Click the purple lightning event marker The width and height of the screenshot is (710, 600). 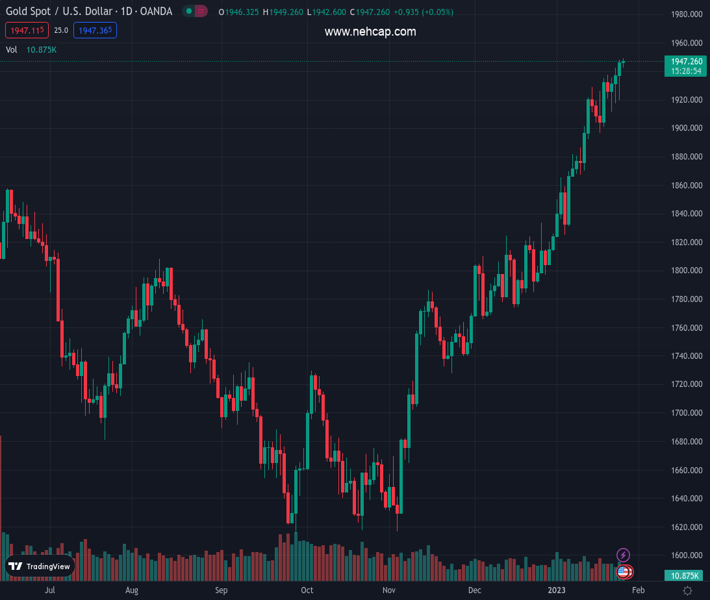click(x=624, y=555)
